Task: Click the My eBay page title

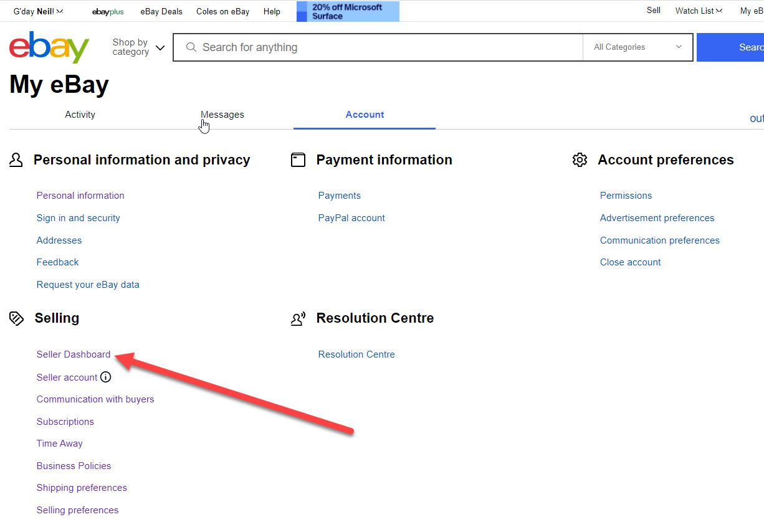Action: 59,85
